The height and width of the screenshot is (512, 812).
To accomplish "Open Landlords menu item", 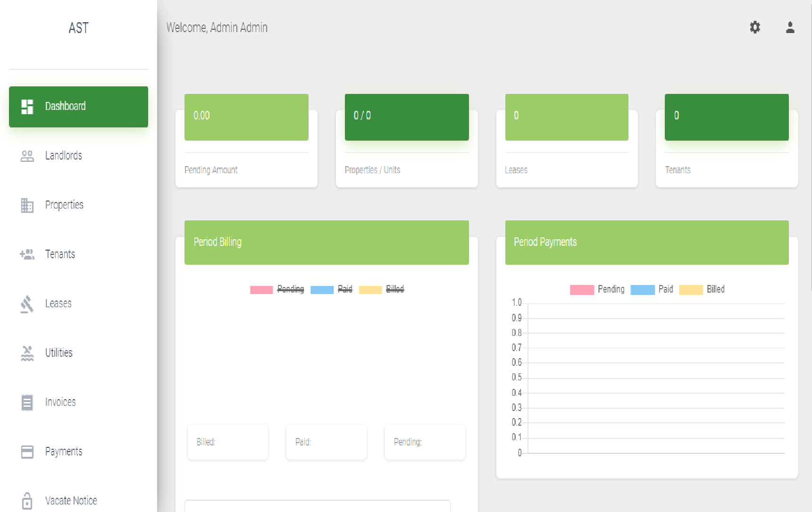I will pyautogui.click(x=64, y=156).
